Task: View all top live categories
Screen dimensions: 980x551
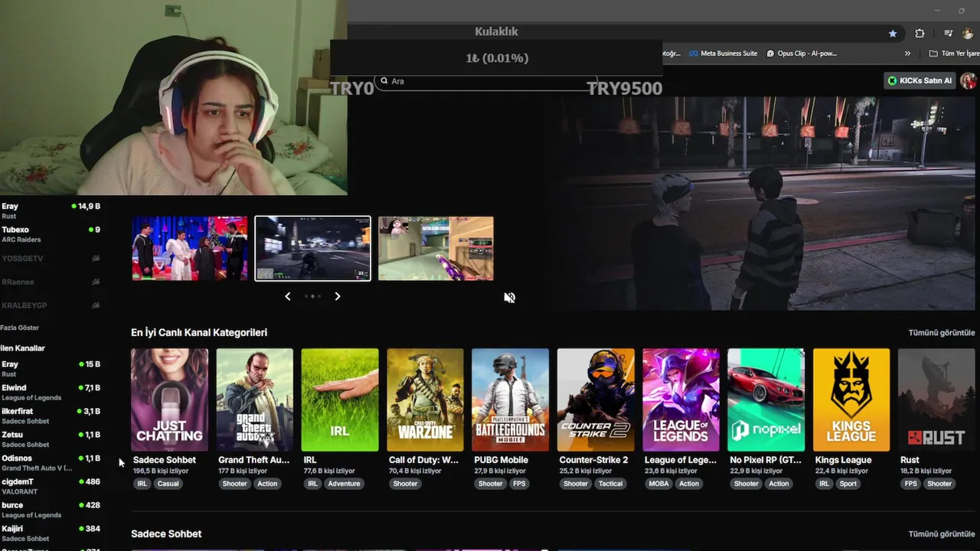Action: tap(942, 333)
